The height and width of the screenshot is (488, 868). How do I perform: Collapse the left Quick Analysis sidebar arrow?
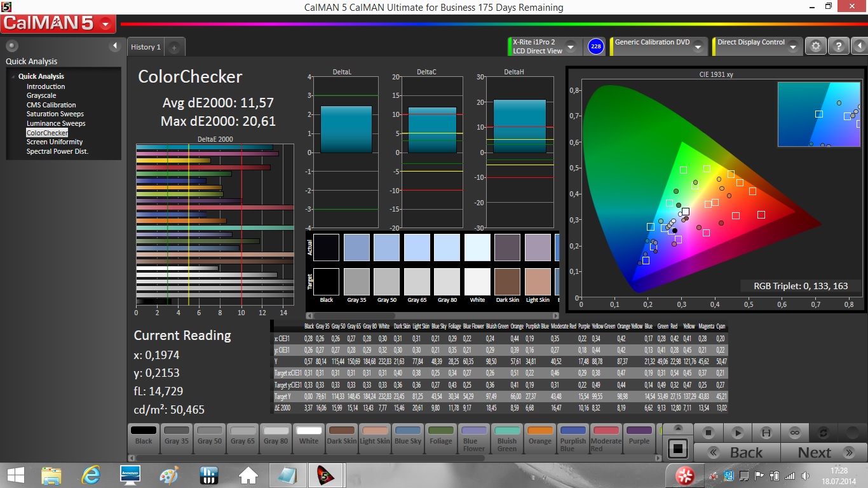pos(115,46)
